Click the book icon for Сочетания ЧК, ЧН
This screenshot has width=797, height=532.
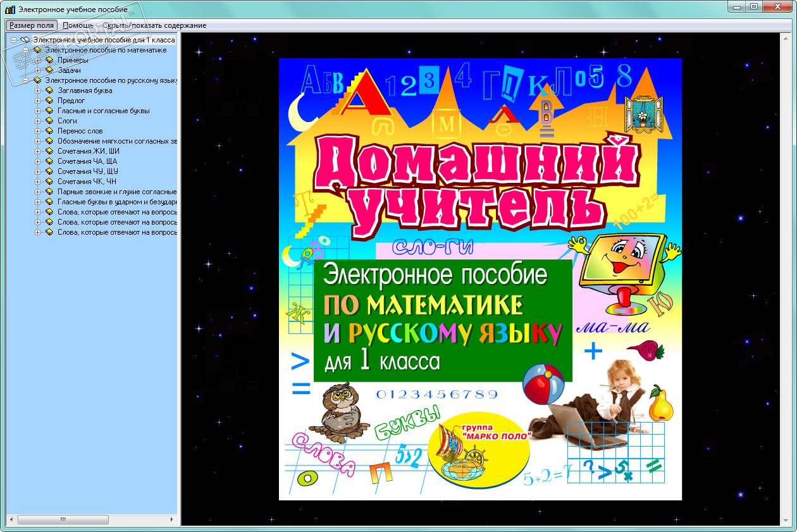pos(49,182)
